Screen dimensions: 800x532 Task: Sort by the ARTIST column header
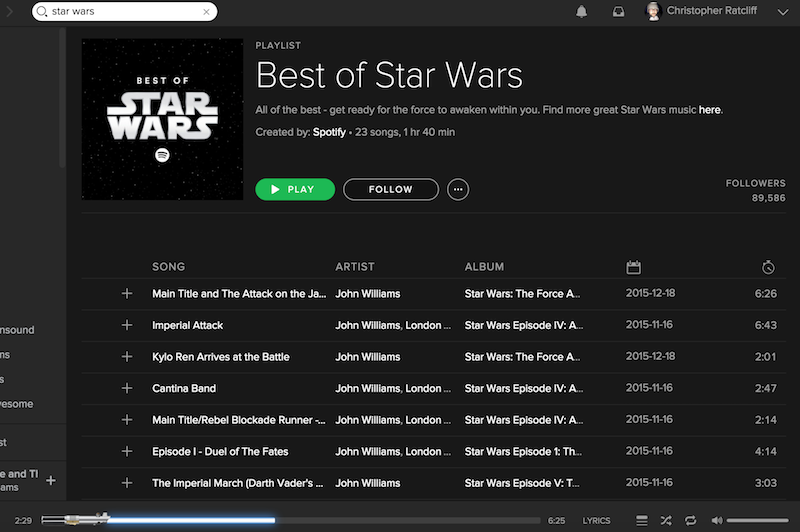355,267
